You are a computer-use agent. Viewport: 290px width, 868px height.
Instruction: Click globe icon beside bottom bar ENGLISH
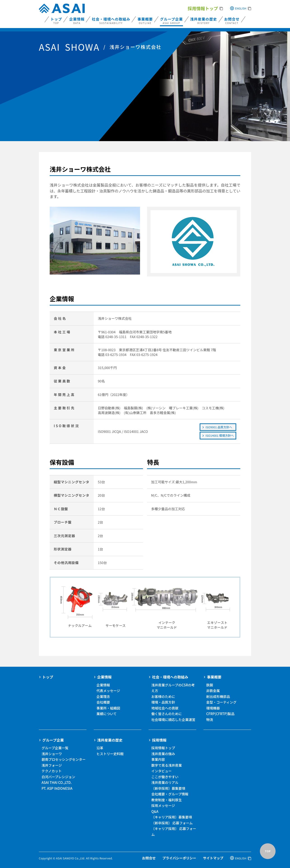click(x=232, y=858)
